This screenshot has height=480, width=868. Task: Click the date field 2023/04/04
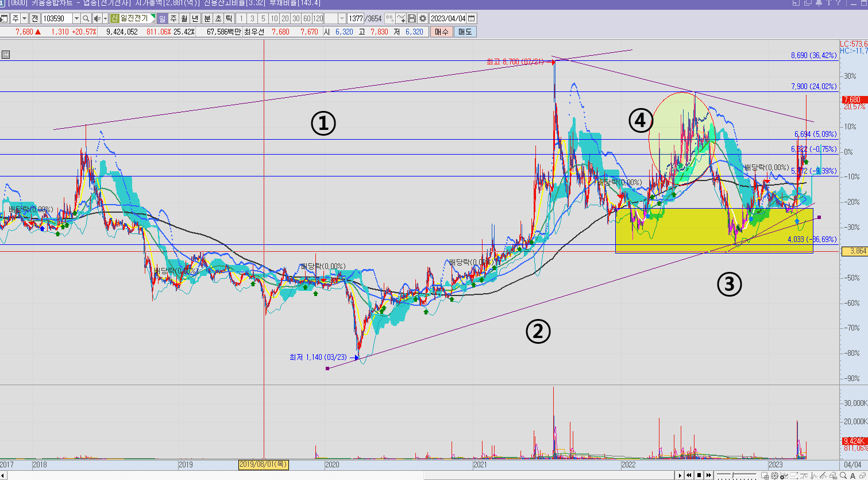pos(449,18)
